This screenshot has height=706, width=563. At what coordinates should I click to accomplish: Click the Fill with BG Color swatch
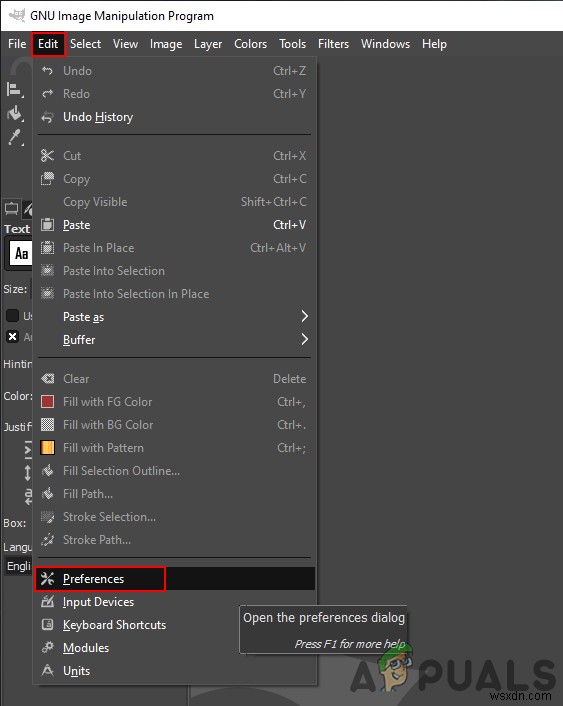tap(47, 425)
